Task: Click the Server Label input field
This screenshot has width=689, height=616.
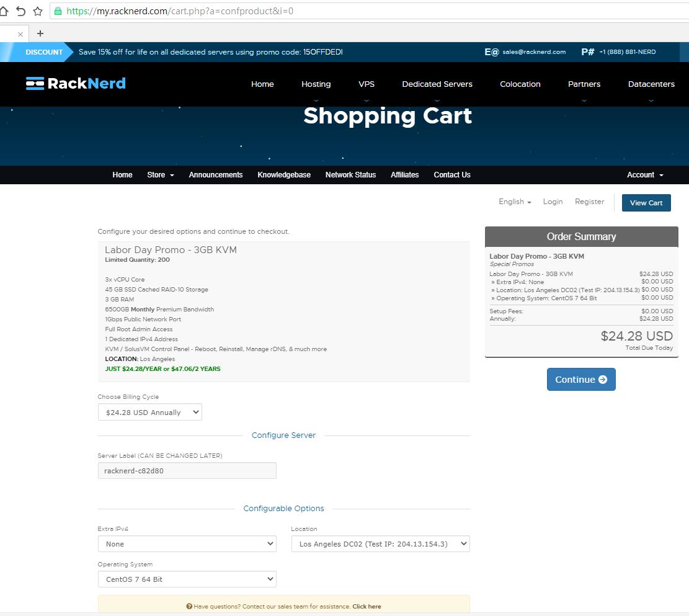Action: [x=187, y=470]
